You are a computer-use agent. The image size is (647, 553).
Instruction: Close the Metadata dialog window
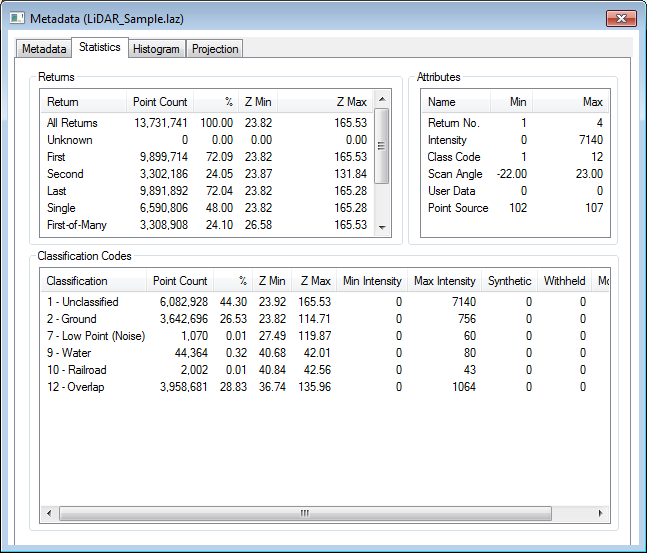pyautogui.click(x=620, y=18)
